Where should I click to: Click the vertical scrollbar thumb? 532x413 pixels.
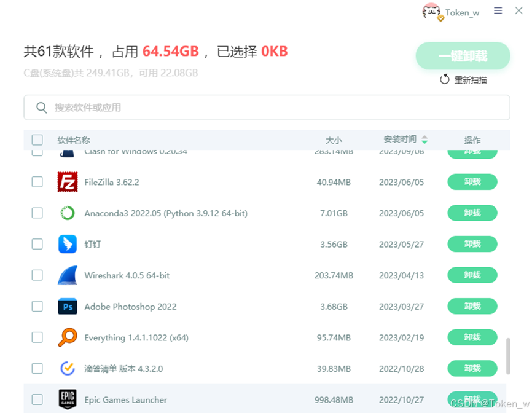point(508,356)
